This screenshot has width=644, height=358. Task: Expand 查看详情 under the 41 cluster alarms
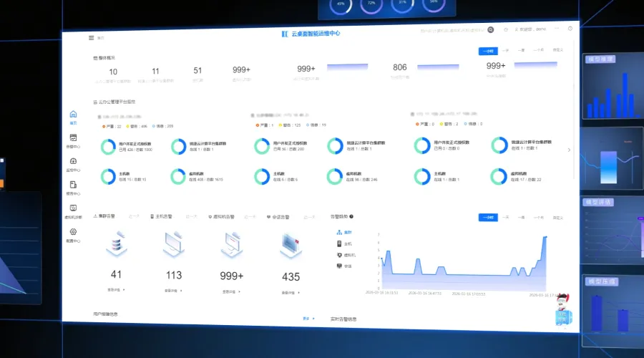pyautogui.click(x=116, y=290)
